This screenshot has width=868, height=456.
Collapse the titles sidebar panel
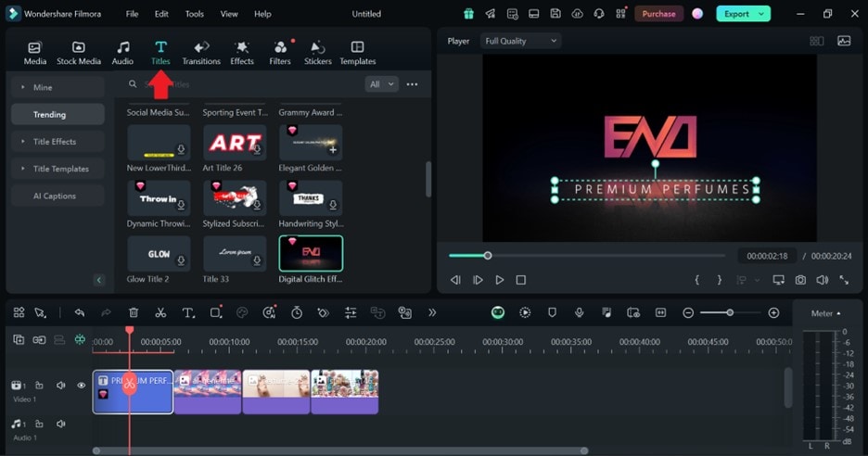coord(98,280)
